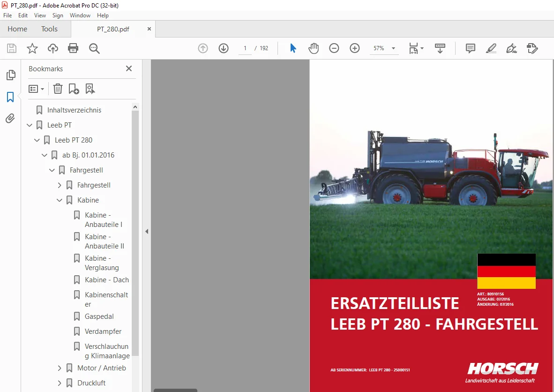
Task: Collapse the parent Fahrgestell bookmark
Action: (52, 170)
